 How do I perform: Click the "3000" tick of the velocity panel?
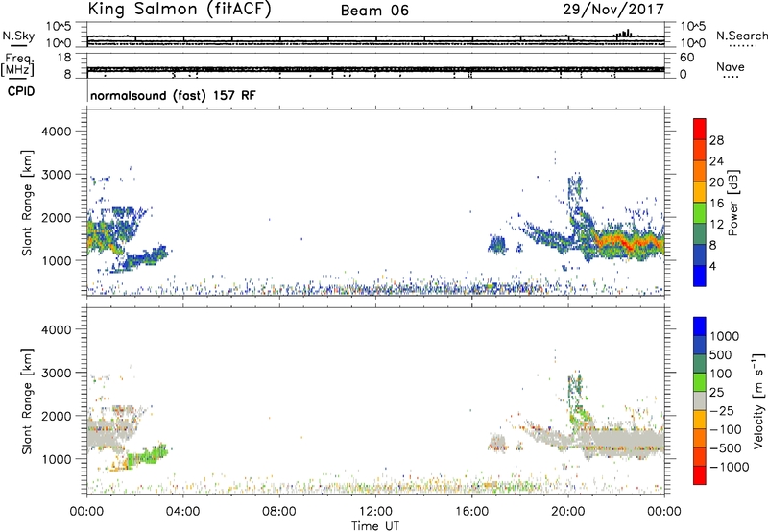(57, 373)
